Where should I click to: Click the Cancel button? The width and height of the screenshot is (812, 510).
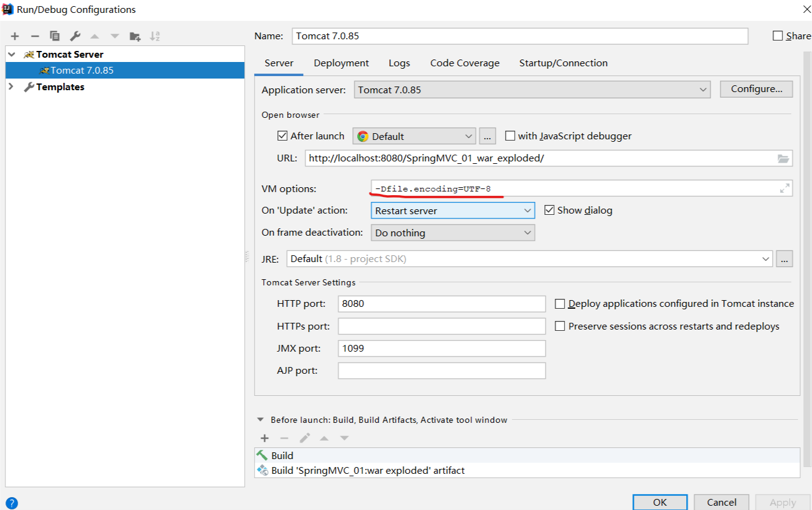(x=722, y=502)
